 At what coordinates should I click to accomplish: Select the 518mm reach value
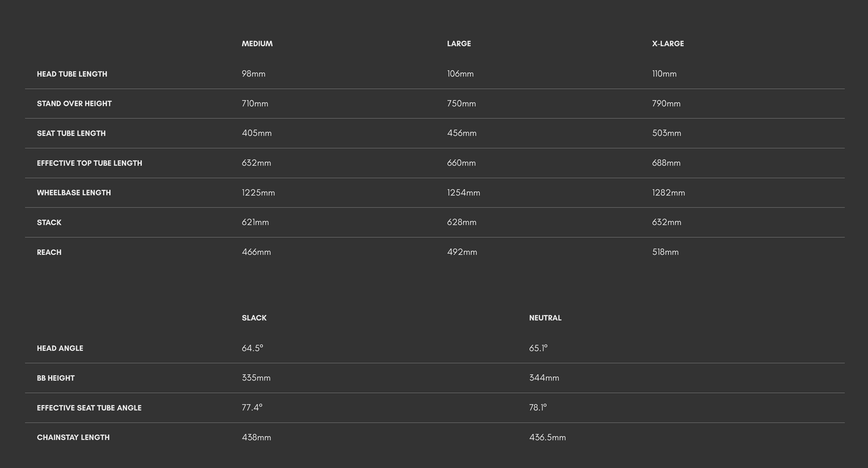[x=666, y=252]
